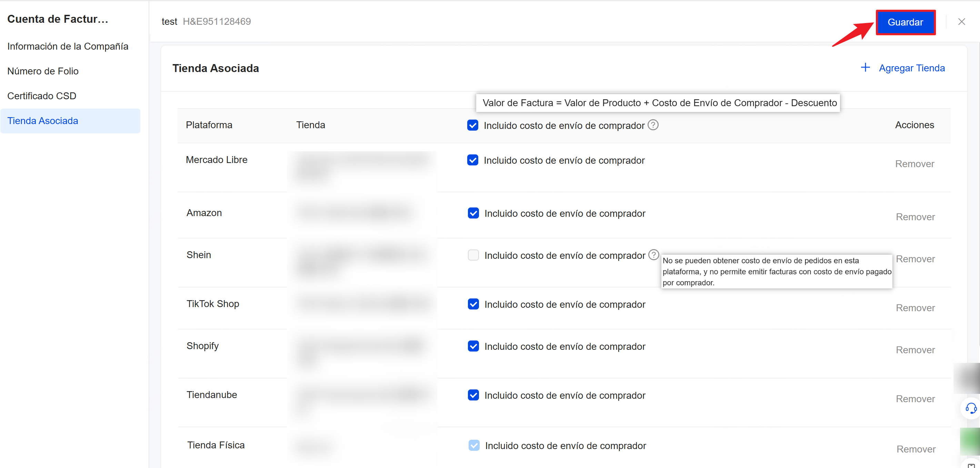Go to Número de Folio section
This screenshot has height=468, width=980.
pos(43,71)
